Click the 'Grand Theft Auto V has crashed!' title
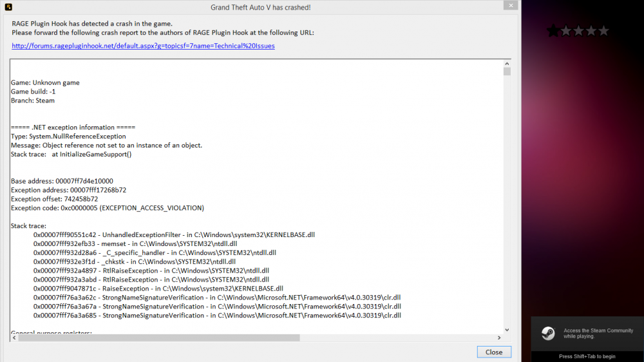 coord(260,7)
